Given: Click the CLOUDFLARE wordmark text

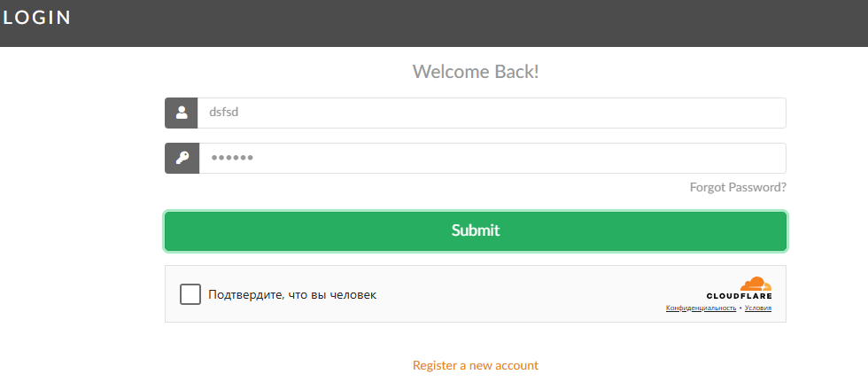Looking at the screenshot, I should (739, 296).
